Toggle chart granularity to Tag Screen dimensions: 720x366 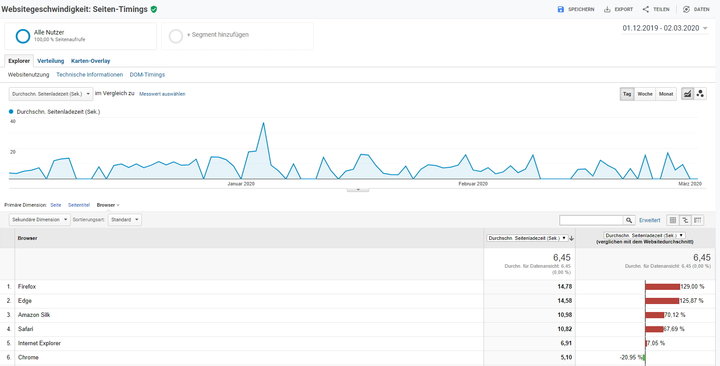click(627, 94)
